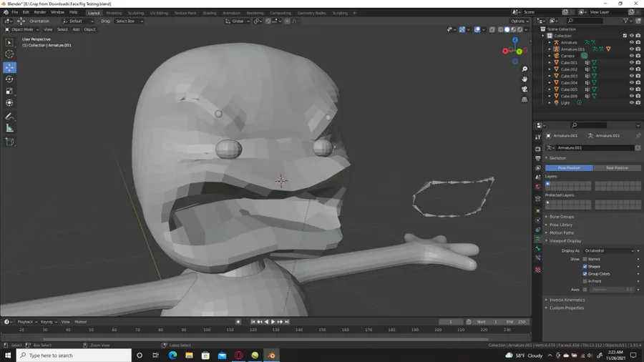Image resolution: width=644 pixels, height=362 pixels.
Task: Uncheck the Shapes checkbox
Action: [585, 266]
